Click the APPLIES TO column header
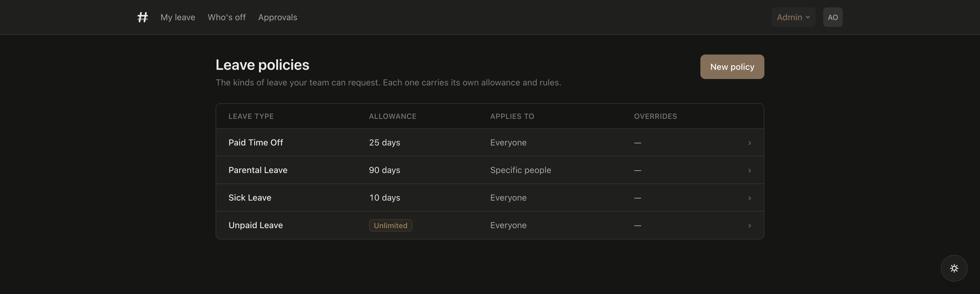980x294 pixels. (x=512, y=116)
